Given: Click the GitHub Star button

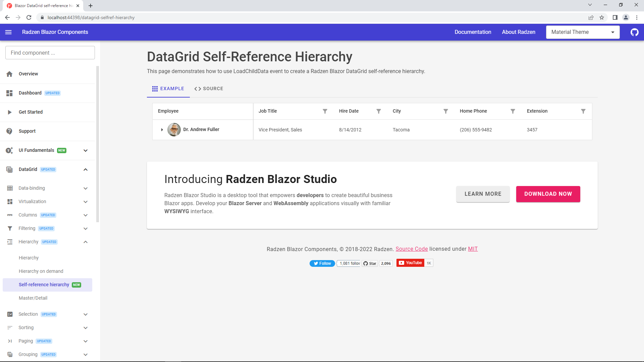Looking at the screenshot, I should [370, 263].
